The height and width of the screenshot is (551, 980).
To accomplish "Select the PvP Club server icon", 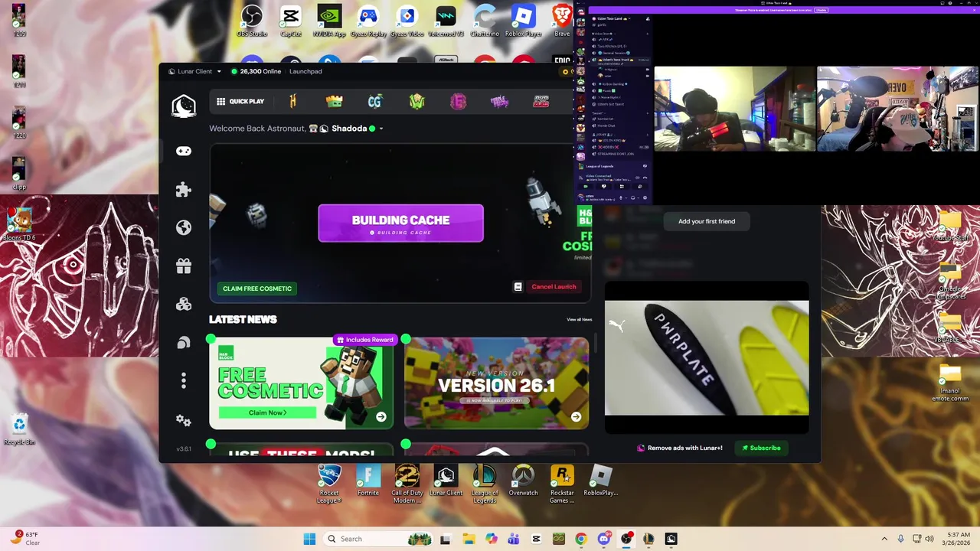I will (541, 101).
